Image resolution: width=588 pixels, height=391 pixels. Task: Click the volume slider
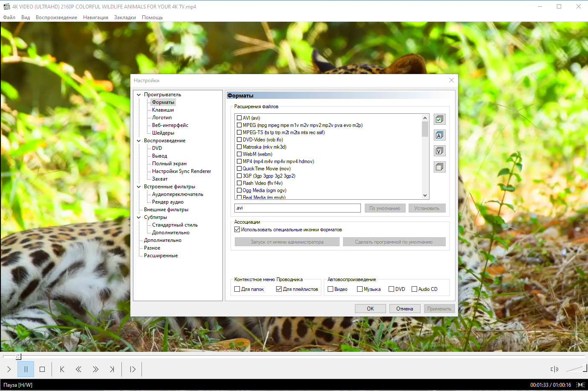point(575,368)
